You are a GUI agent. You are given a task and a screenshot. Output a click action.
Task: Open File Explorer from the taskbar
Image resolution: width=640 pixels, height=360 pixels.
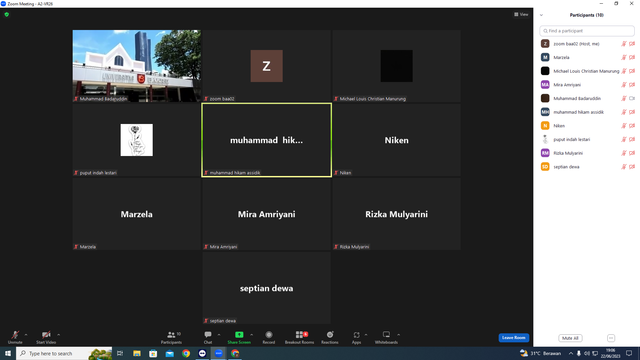(137, 353)
